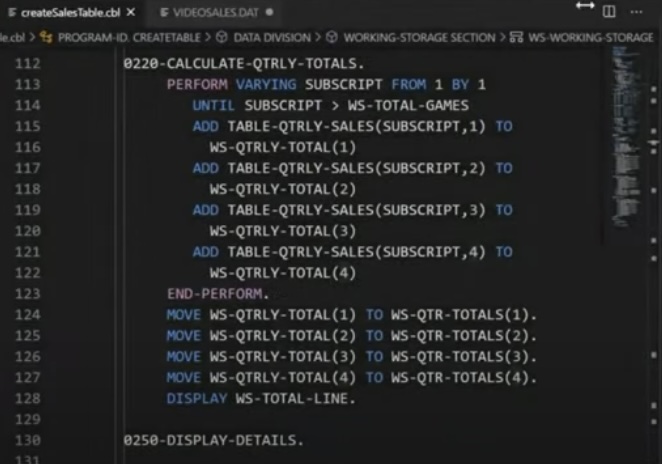
Task: Click the file icon on createSalesTable.cbl tab
Action: 12,13
